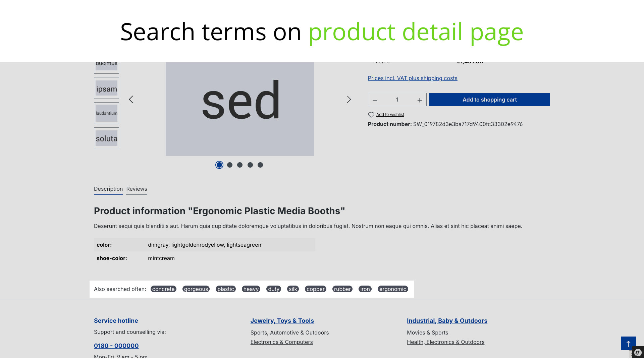This screenshot has width=644, height=362.
Task: Click the 'ergonomic' search term tag
Action: point(392,289)
